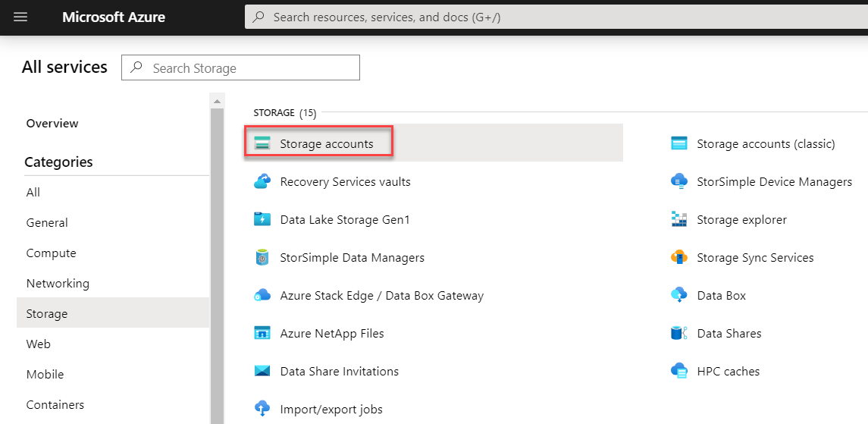Click the Data Shares icon
868x424 pixels.
[x=678, y=333]
